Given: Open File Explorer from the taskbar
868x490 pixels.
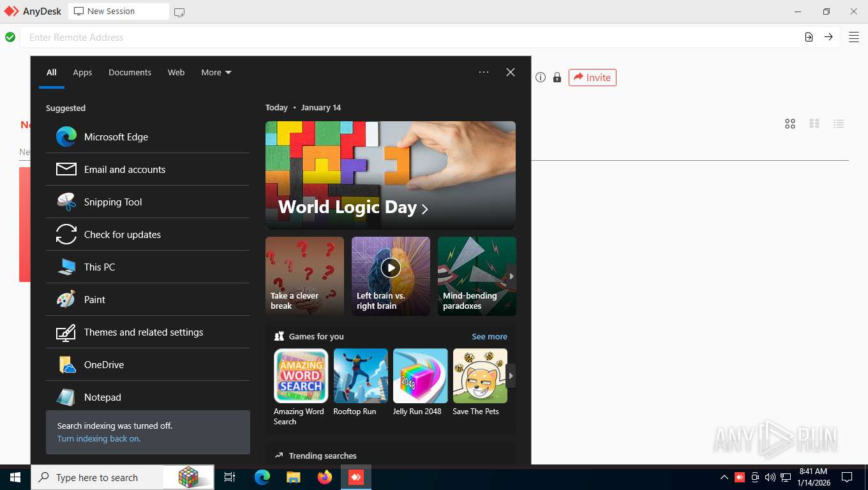Looking at the screenshot, I should coord(293,477).
